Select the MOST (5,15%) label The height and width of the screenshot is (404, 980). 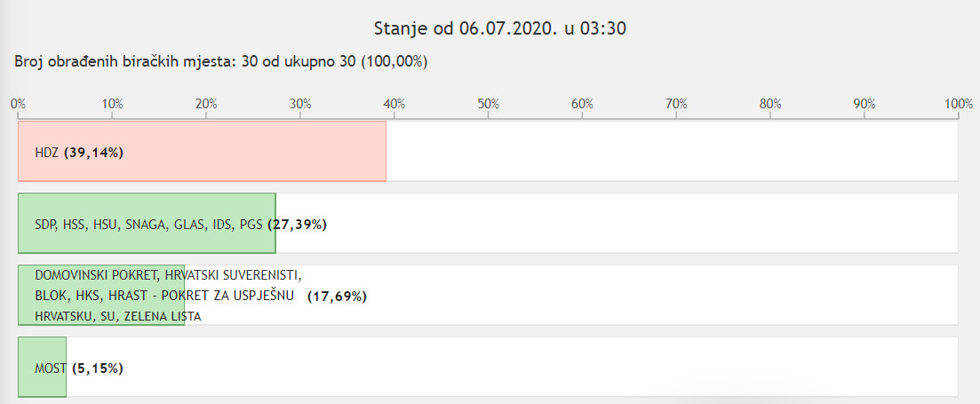coord(79,368)
